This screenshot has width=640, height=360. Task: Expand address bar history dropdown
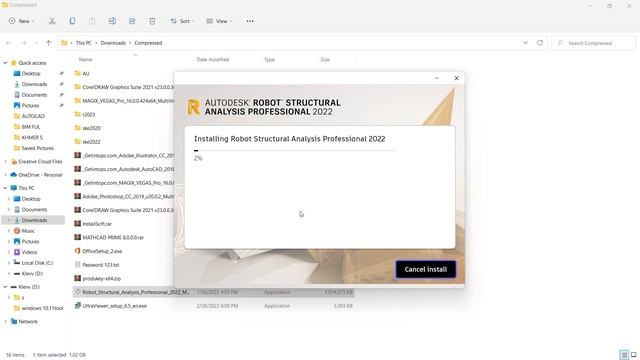pyautogui.click(x=525, y=43)
